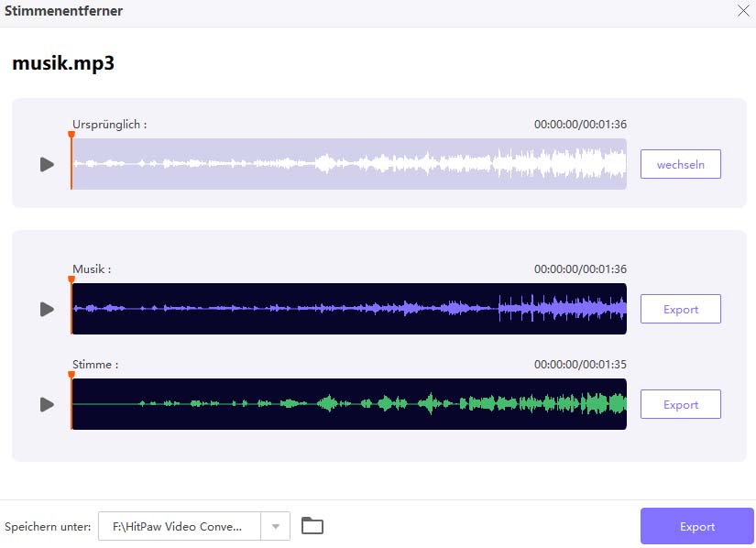
Task: Click the large purple Export button
Action: 696,526
